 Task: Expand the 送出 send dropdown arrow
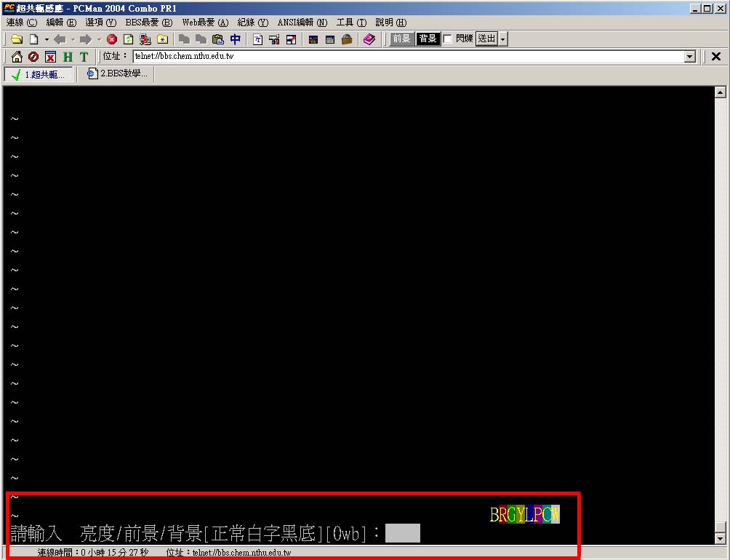click(503, 39)
